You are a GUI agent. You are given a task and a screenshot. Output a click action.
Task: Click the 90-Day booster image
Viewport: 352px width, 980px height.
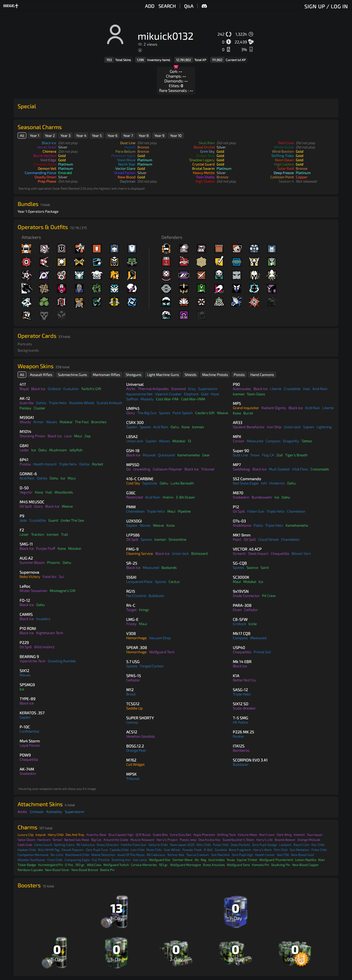[295, 953]
